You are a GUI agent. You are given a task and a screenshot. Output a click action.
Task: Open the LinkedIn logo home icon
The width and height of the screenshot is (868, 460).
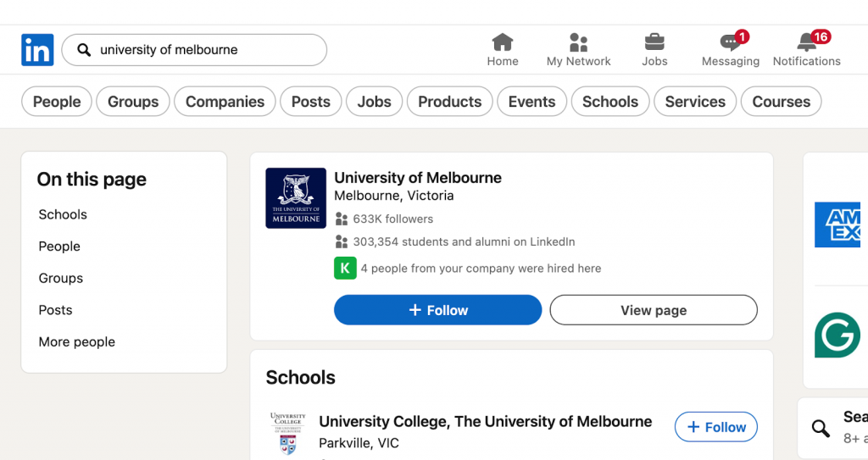[x=37, y=50]
